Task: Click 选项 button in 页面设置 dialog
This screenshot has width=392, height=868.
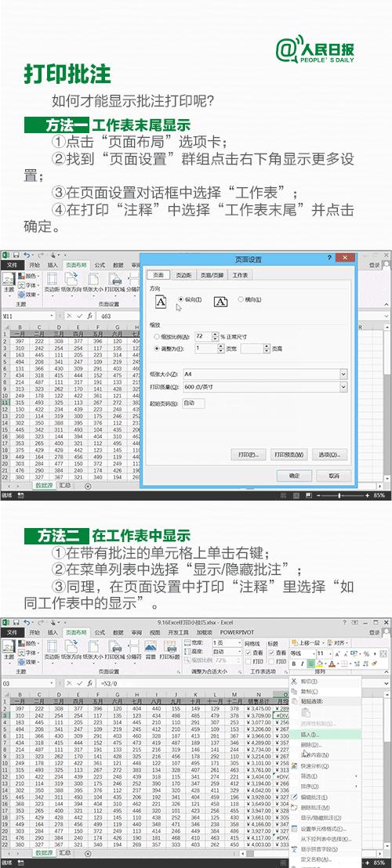Action: tap(329, 455)
